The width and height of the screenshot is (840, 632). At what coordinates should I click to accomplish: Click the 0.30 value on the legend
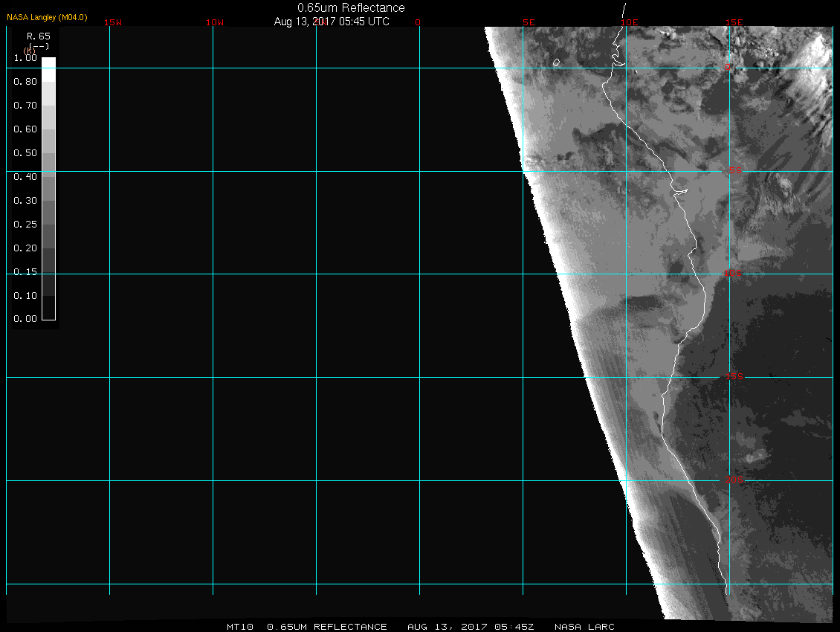25,201
